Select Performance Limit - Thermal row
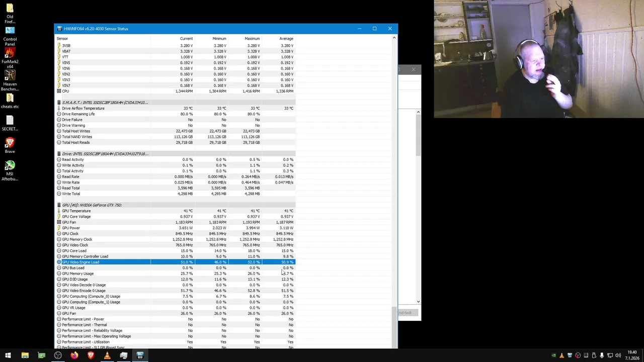 click(x=176, y=325)
